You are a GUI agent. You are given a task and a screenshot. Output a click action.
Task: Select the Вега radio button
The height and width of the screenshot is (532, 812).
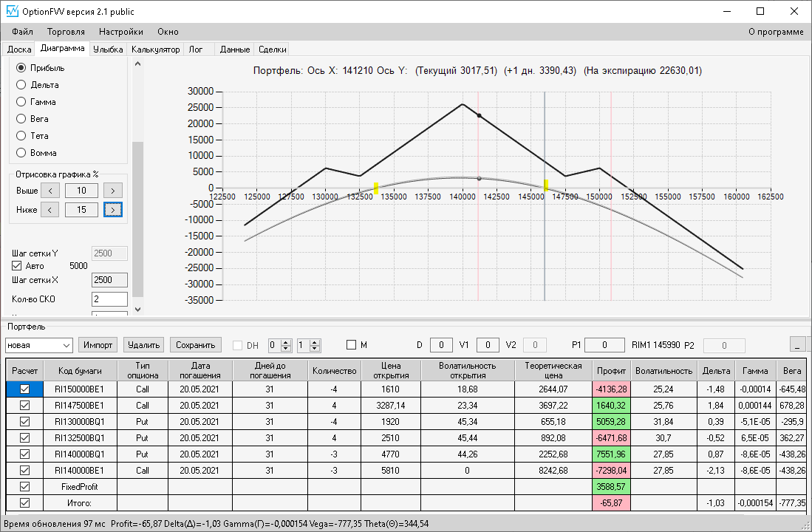(21, 119)
